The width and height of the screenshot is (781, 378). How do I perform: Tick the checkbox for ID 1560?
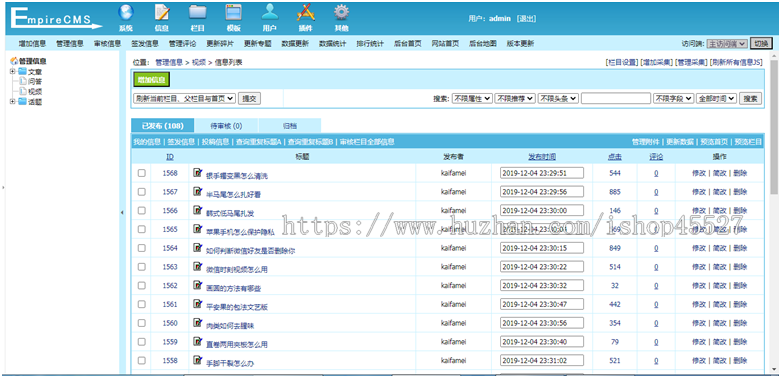coord(141,323)
